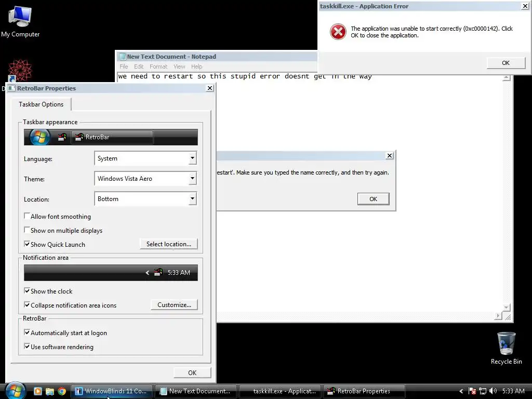Click OK in the 'Make sure you typed' dialog
Image resolution: width=532 pixels, height=399 pixels.
373,199
